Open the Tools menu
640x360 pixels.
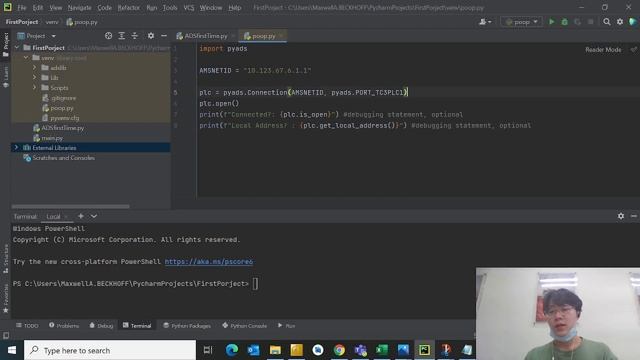point(170,8)
